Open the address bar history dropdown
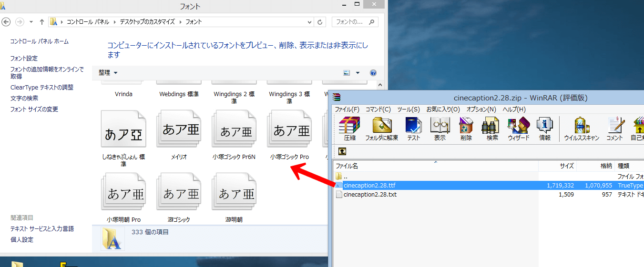Viewport: 644px width, 267px height. pos(309,22)
